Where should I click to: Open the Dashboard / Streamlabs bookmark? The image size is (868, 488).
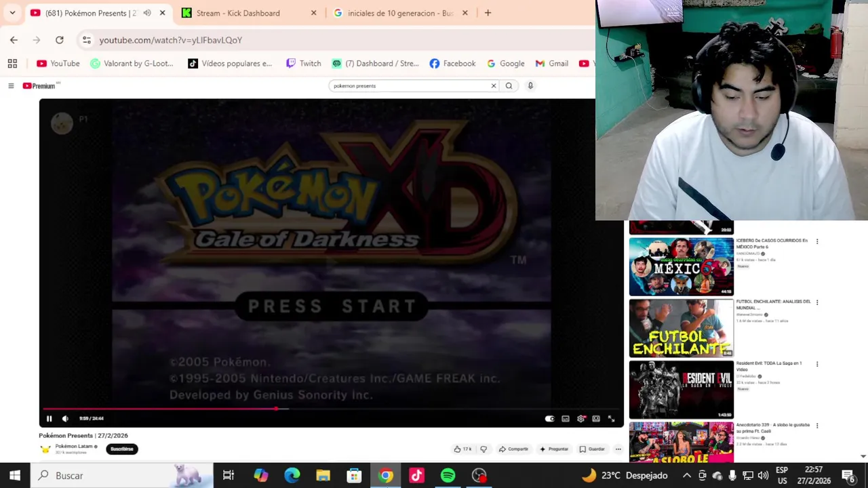pyautogui.click(x=375, y=64)
